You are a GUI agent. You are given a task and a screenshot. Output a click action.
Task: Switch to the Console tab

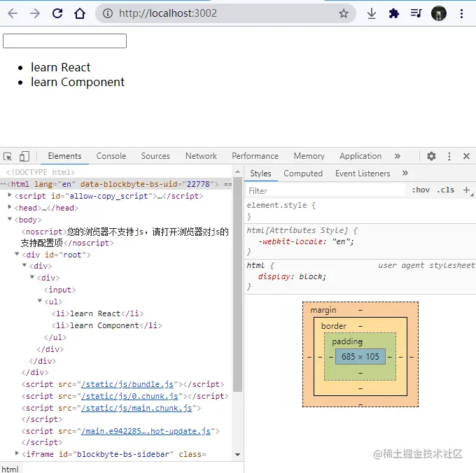click(111, 156)
